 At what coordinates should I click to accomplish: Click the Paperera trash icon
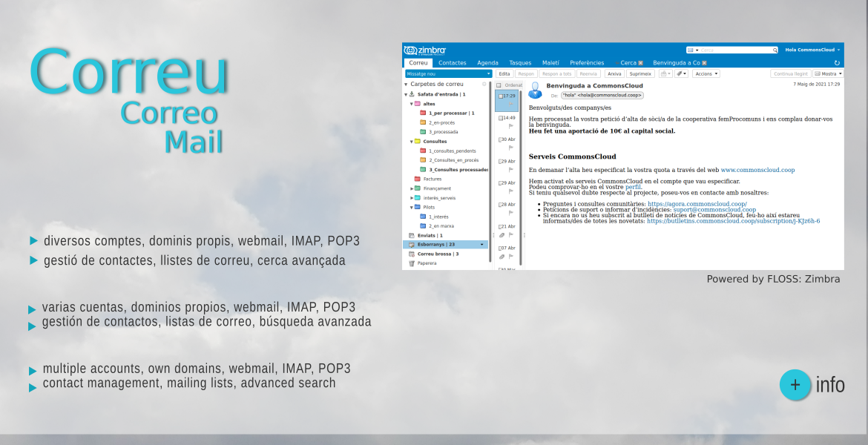[411, 263]
